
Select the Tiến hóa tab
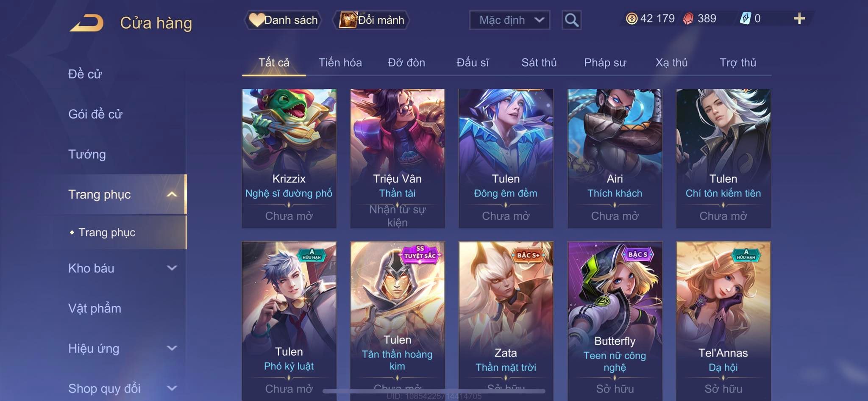tap(340, 63)
